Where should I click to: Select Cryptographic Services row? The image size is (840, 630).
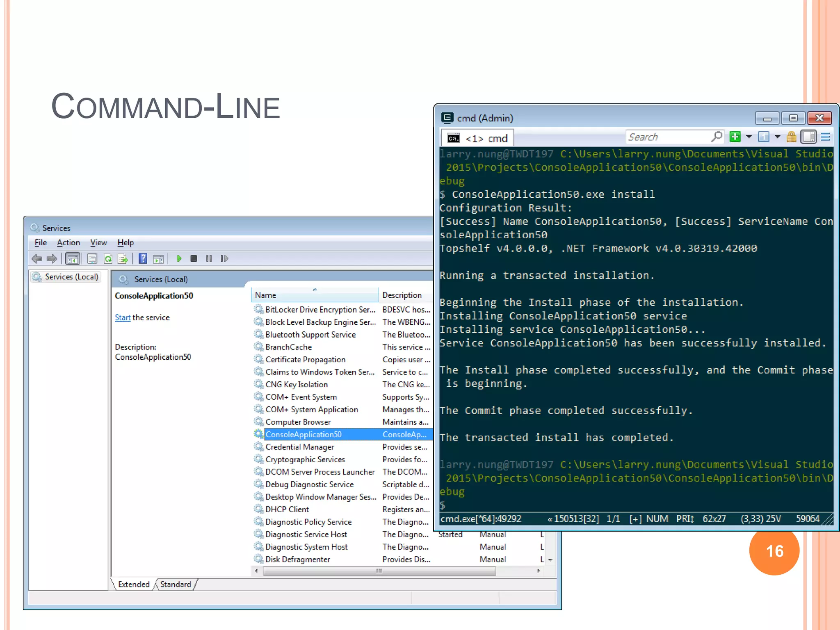coord(343,459)
